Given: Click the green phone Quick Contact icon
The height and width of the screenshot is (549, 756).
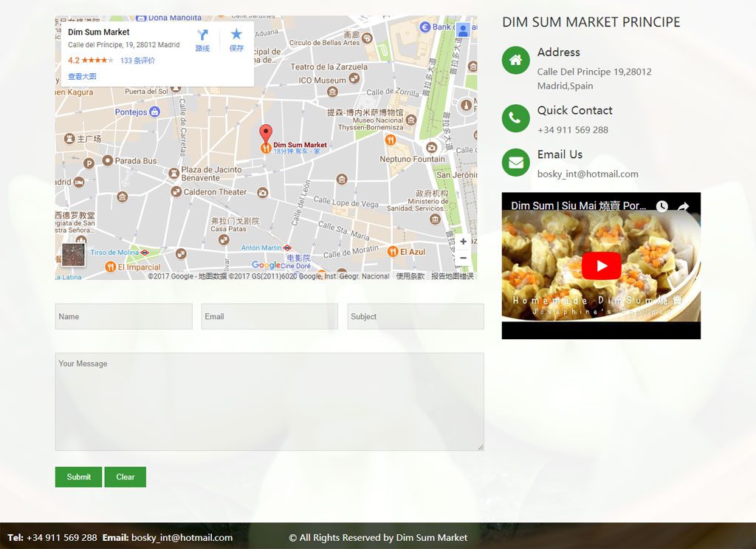Looking at the screenshot, I should click(515, 118).
